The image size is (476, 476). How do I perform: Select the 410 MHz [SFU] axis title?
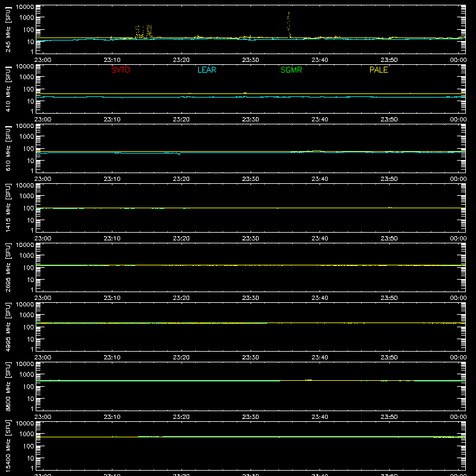click(x=8, y=89)
